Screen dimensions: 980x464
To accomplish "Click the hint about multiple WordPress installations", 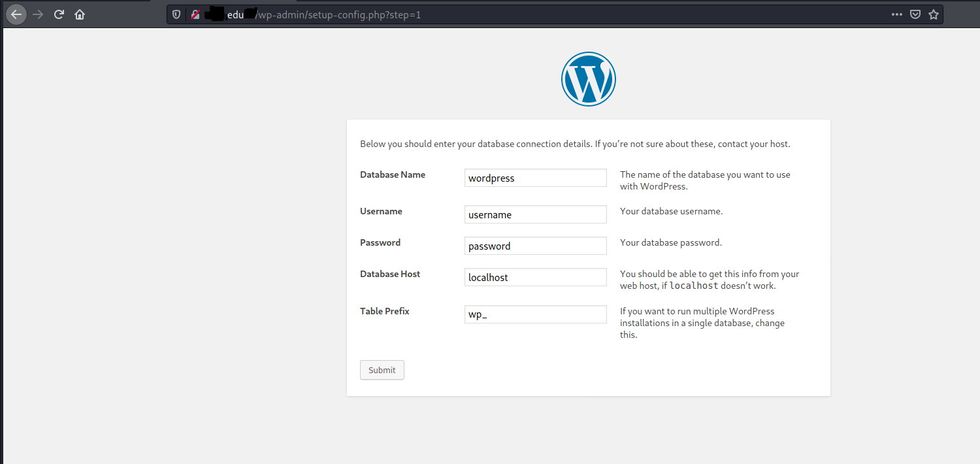I will pos(702,323).
